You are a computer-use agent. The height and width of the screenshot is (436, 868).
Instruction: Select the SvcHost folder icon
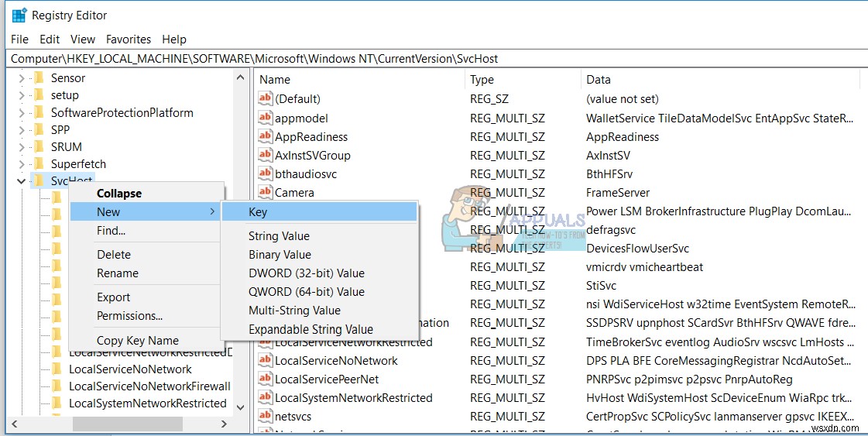coord(39,180)
